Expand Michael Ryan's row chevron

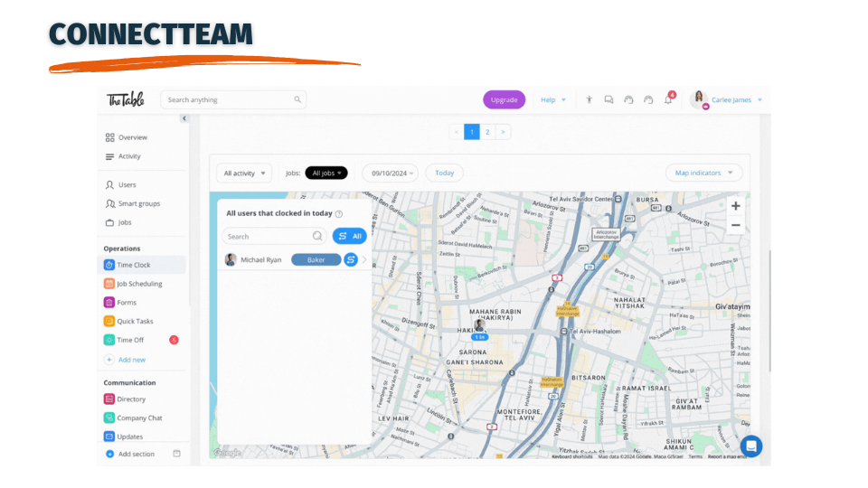[x=364, y=259]
